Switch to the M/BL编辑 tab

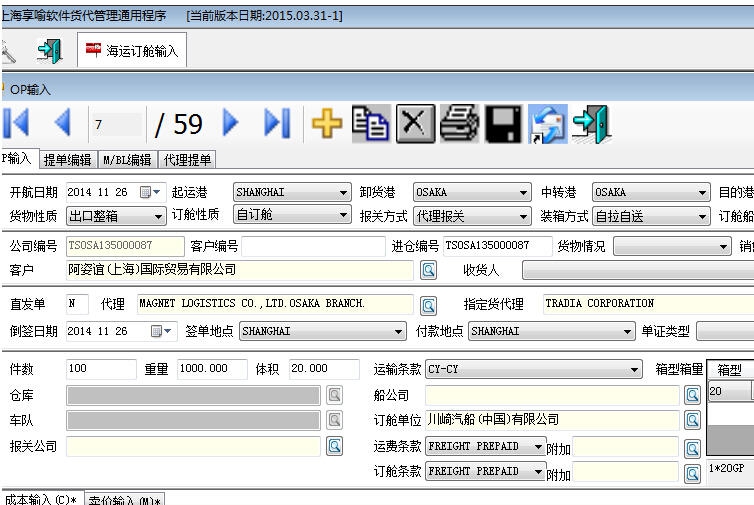pyautogui.click(x=127, y=160)
